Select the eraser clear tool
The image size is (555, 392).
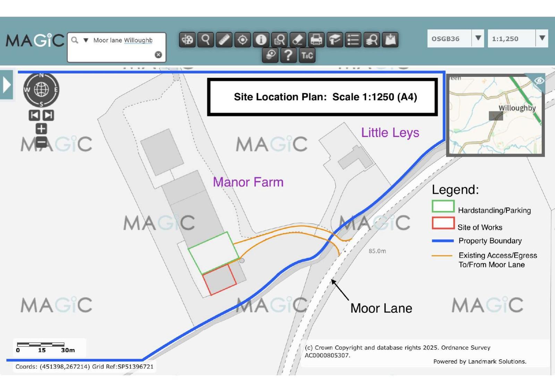click(x=298, y=40)
